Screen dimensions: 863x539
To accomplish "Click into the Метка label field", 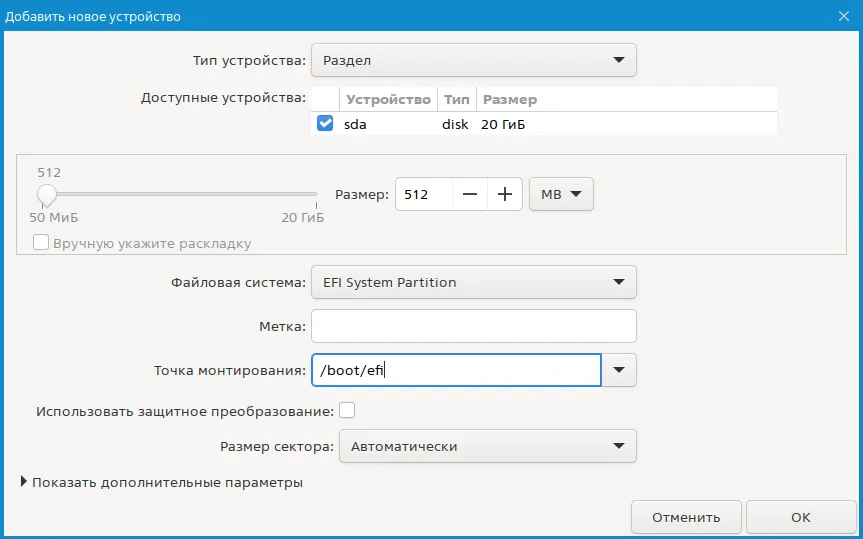I will pyautogui.click(x=473, y=326).
